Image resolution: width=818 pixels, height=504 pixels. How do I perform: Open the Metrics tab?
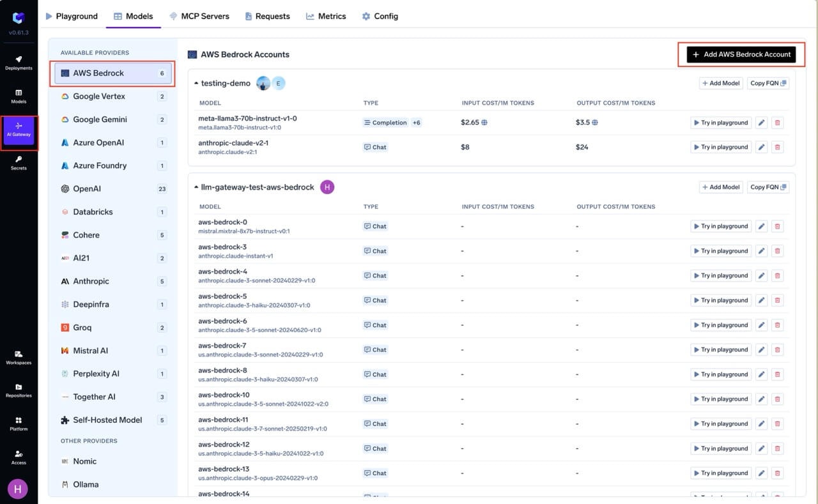(x=326, y=16)
